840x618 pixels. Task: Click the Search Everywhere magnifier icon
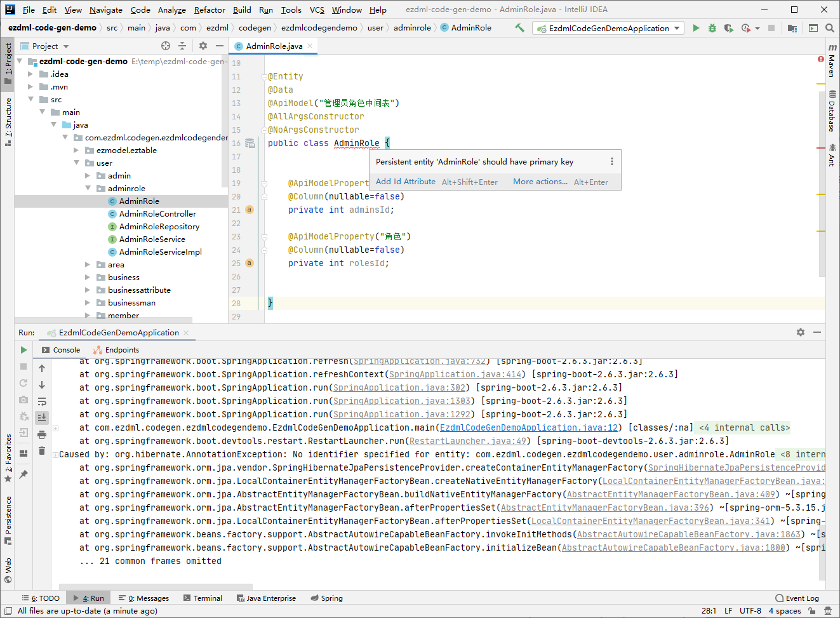(x=829, y=28)
